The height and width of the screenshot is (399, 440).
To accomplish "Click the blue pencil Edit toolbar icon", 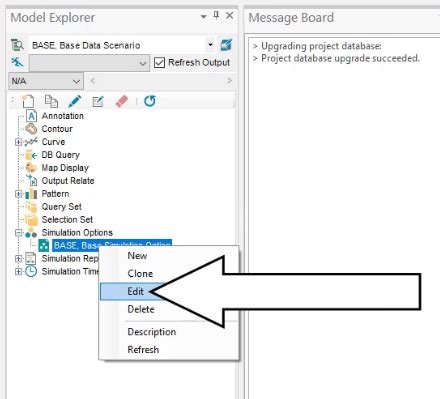I will [x=75, y=101].
